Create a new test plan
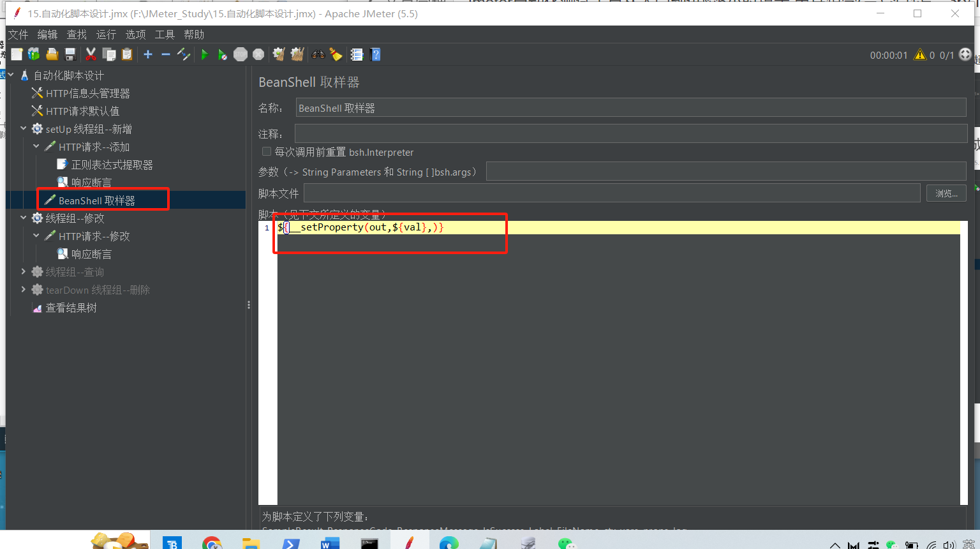Viewport: 980px width, 549px height. 17,55
